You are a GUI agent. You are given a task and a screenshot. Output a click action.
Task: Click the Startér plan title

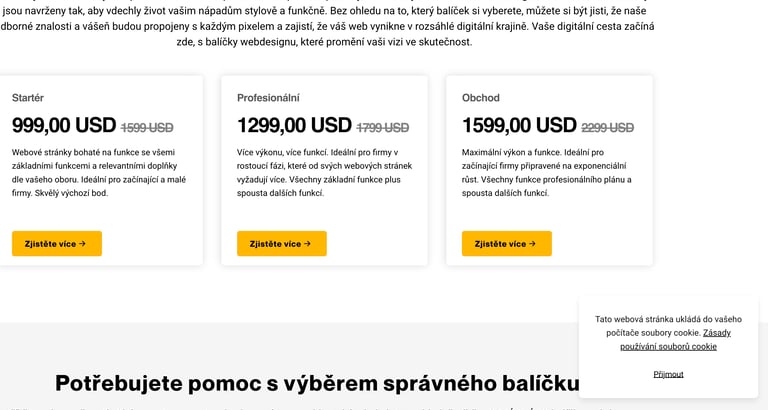pyautogui.click(x=28, y=98)
